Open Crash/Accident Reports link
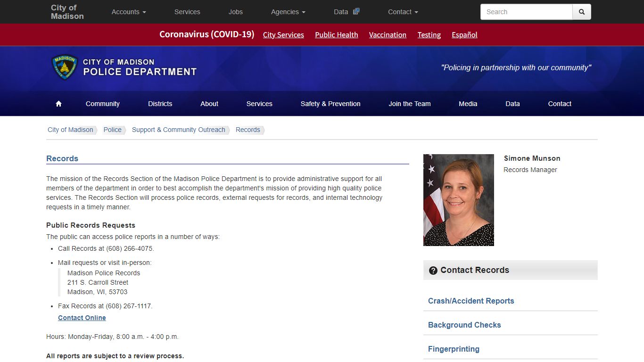This screenshot has width=644, height=362. pos(471,301)
